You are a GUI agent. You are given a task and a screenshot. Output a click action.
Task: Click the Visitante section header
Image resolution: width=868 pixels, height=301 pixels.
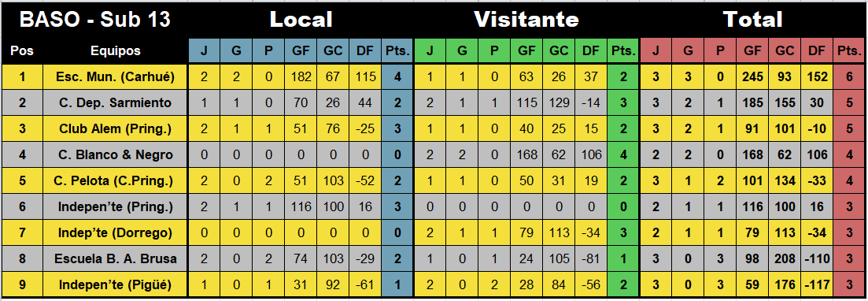coord(526,20)
